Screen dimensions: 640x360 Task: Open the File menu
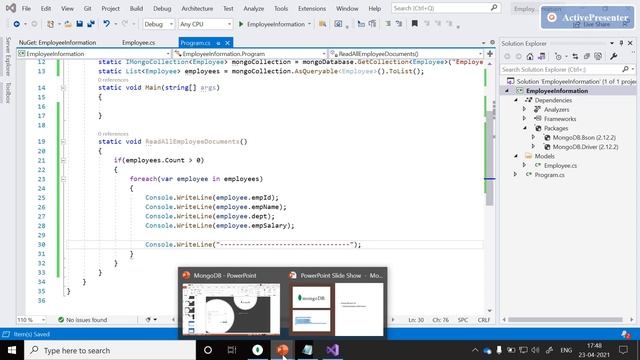click(26, 8)
